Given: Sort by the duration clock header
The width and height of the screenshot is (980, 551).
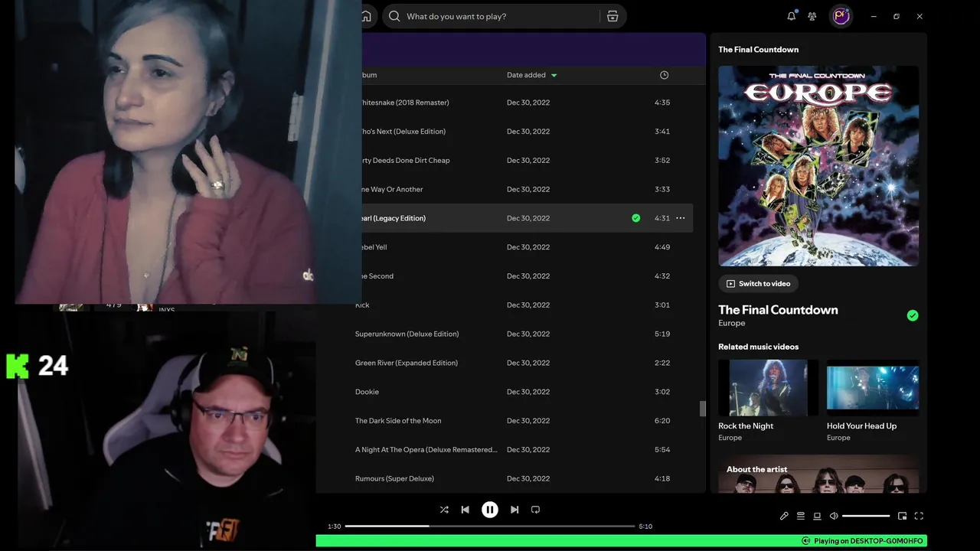Looking at the screenshot, I should 664,75.
